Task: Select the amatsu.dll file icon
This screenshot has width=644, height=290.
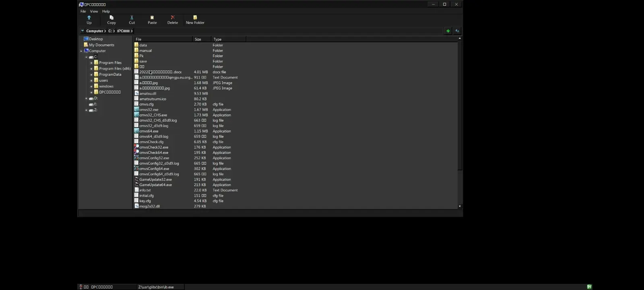Action: 136,93
